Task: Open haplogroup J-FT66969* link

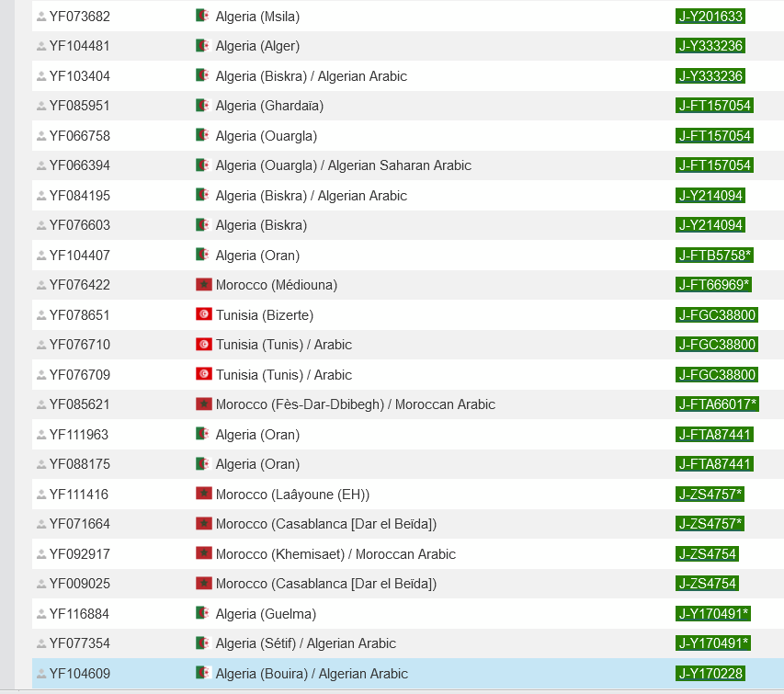Action: [713, 285]
